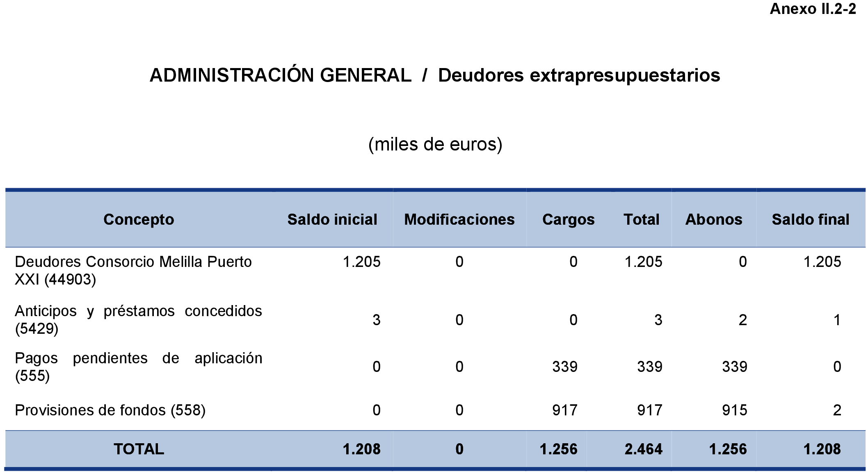The image size is (868, 474).
Task: Click the 'Abonos' column header
Action: (714, 219)
